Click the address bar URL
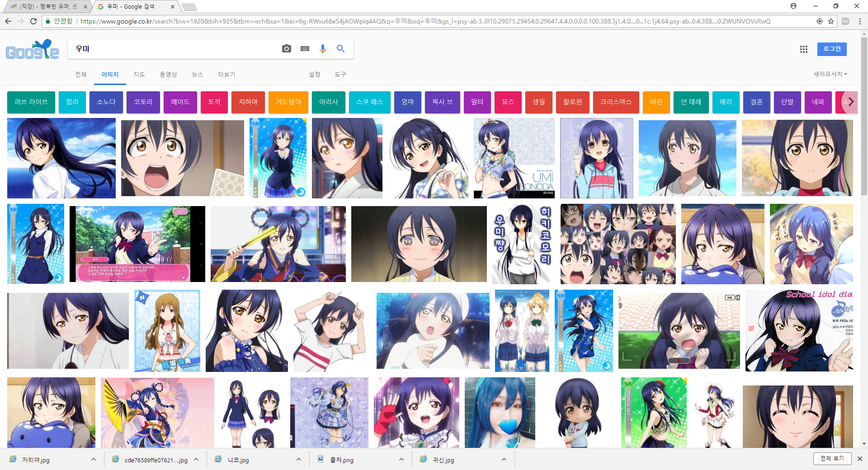 point(425,21)
